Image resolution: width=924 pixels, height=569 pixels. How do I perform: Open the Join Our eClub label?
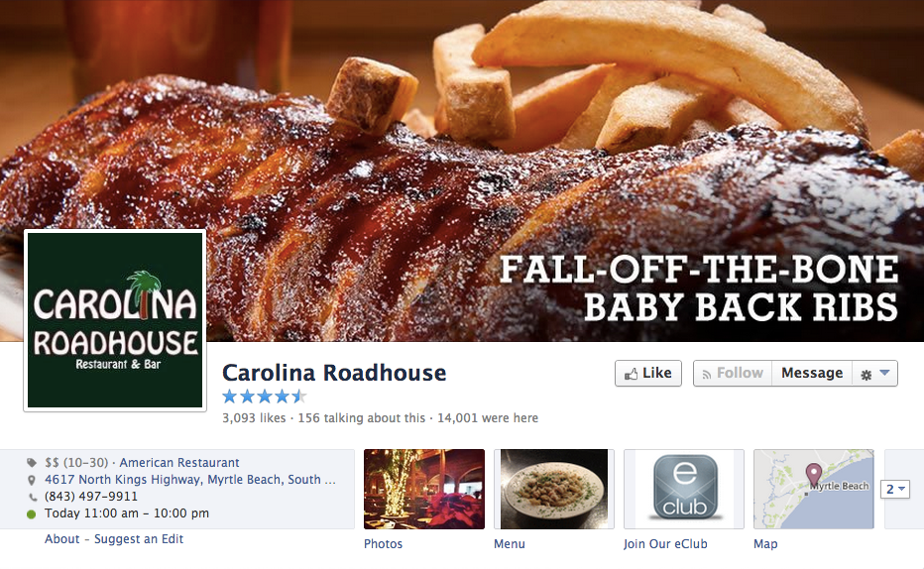pyautogui.click(x=665, y=543)
